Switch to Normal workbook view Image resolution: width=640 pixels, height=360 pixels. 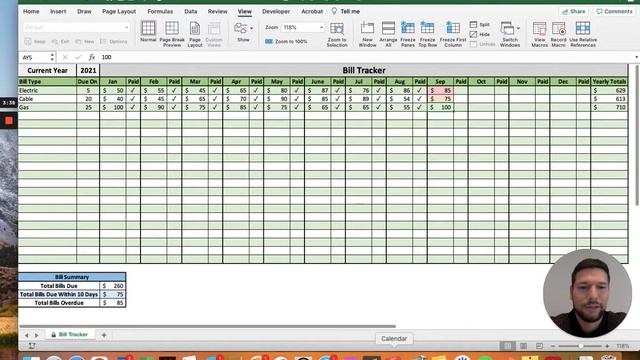point(148,32)
